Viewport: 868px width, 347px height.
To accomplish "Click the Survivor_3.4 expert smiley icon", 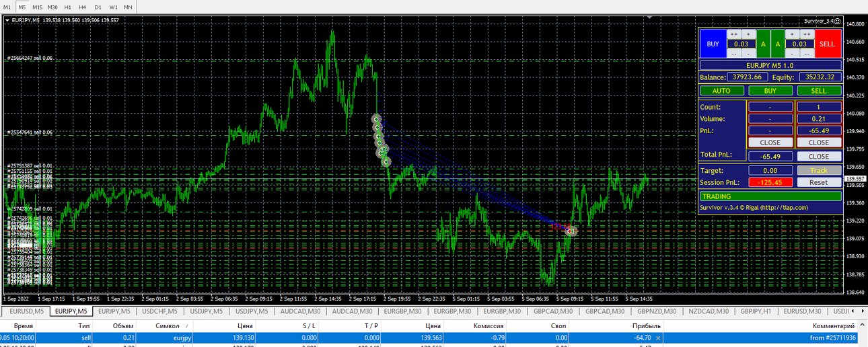I will click(x=838, y=22).
